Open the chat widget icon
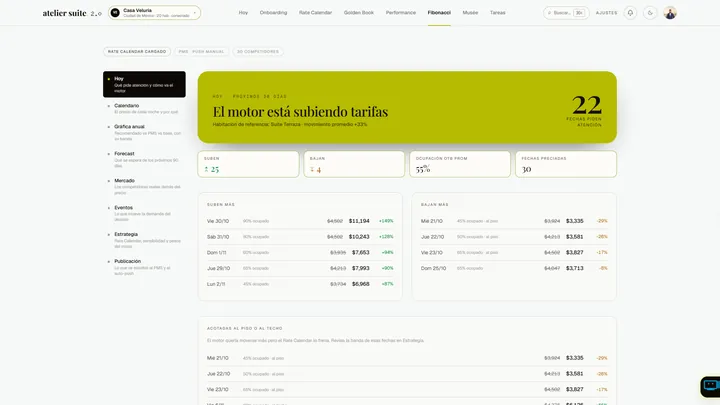 click(710, 386)
